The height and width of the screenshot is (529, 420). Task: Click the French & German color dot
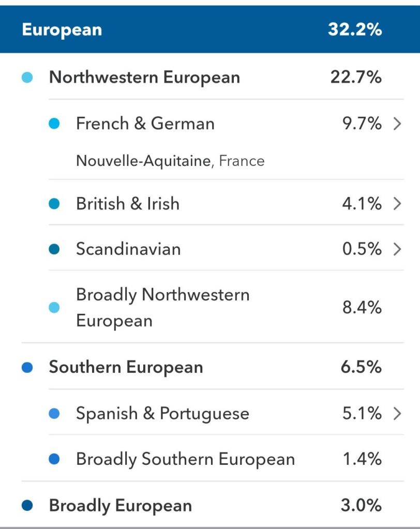[x=54, y=124]
